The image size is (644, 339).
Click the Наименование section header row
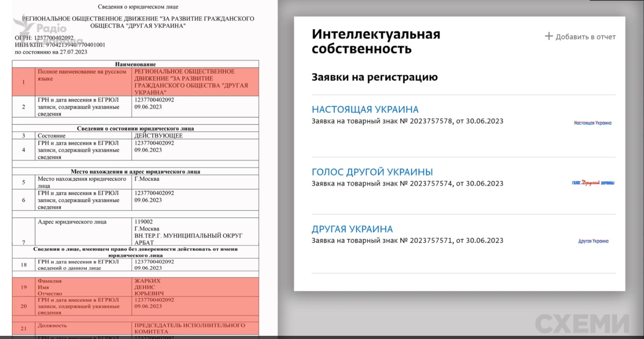tap(135, 64)
